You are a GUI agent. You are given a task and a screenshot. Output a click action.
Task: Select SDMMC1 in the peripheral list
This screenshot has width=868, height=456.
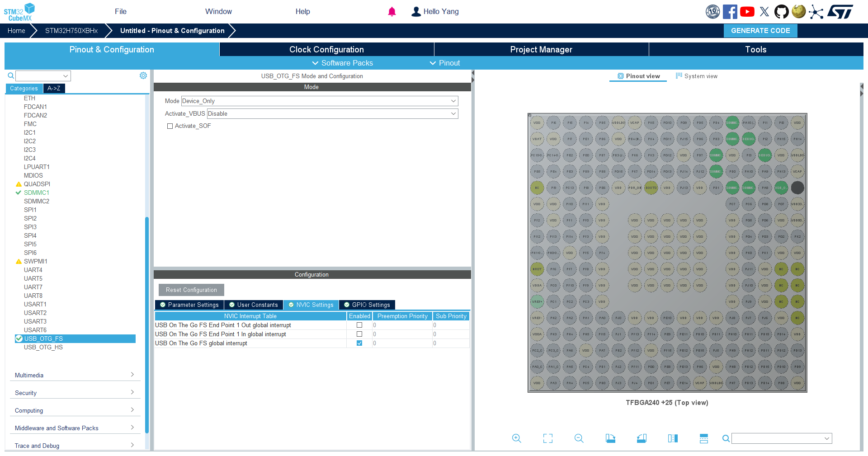tap(37, 193)
